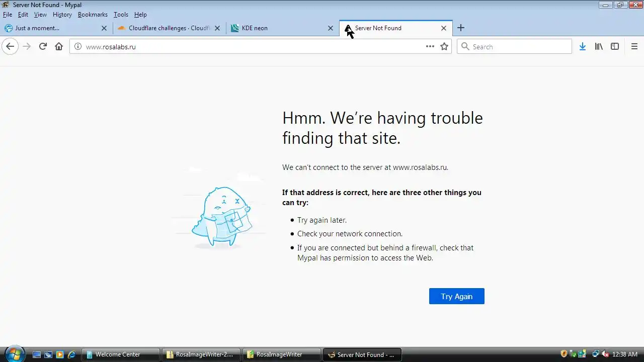Launch Internet Explorer from quick launch
The width and height of the screenshot is (644, 362).
point(71,354)
